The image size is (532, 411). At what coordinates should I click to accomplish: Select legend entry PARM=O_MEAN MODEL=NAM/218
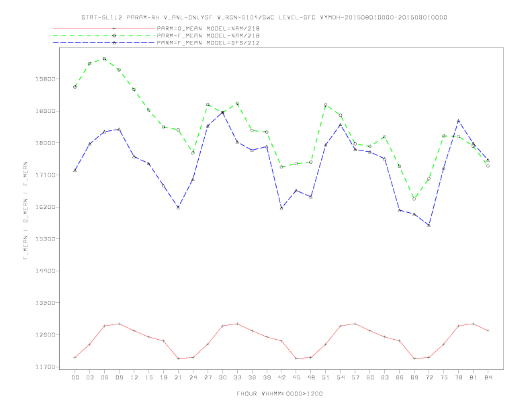point(208,28)
